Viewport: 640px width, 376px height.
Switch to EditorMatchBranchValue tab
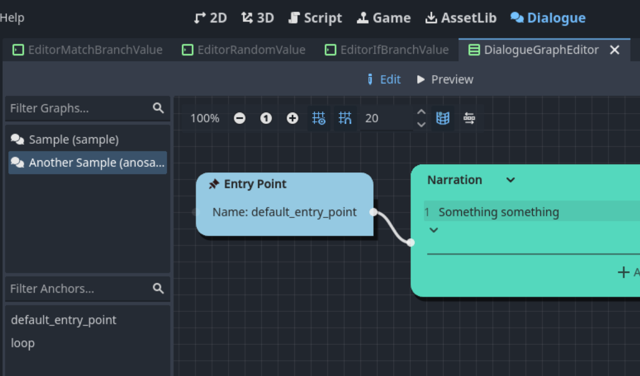tap(87, 50)
